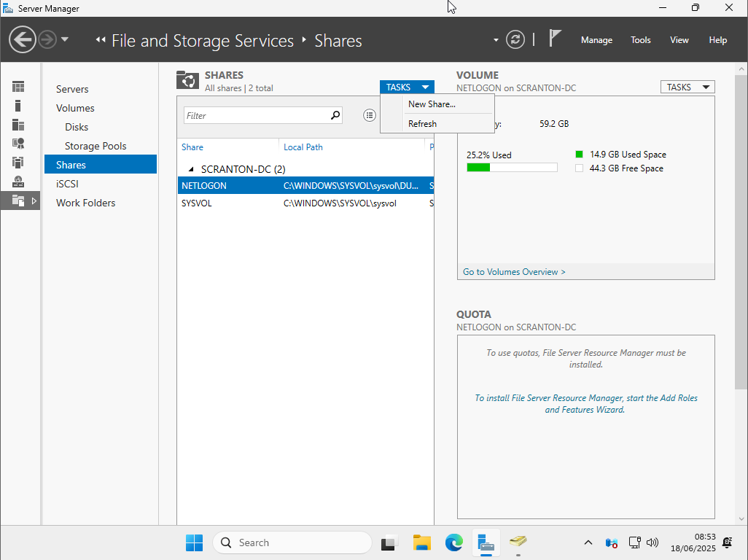
Task: Open the Tools menu
Action: point(640,40)
